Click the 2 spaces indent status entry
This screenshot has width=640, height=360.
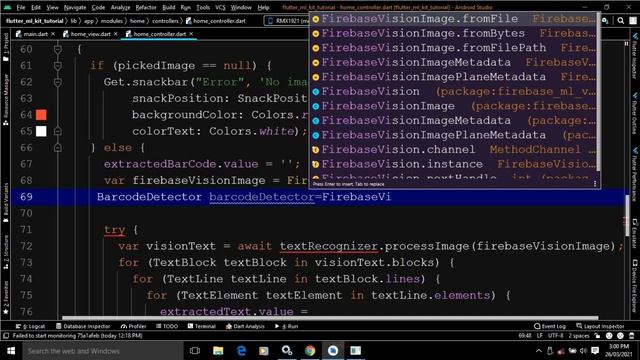pyautogui.click(x=579, y=336)
